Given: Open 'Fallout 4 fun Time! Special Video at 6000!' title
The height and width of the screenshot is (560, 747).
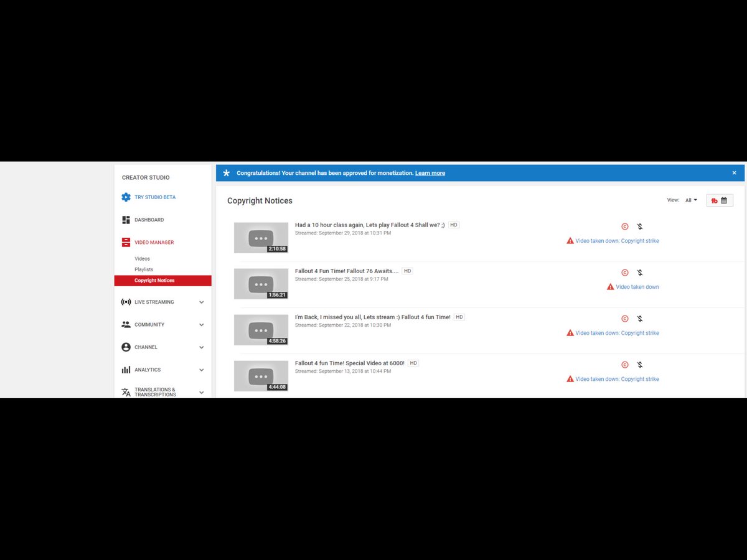Looking at the screenshot, I should click(x=350, y=363).
